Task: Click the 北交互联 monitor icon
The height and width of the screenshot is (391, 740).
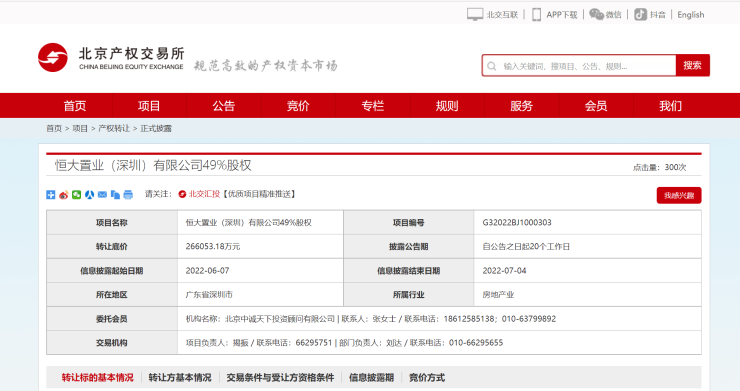Action: pos(475,15)
